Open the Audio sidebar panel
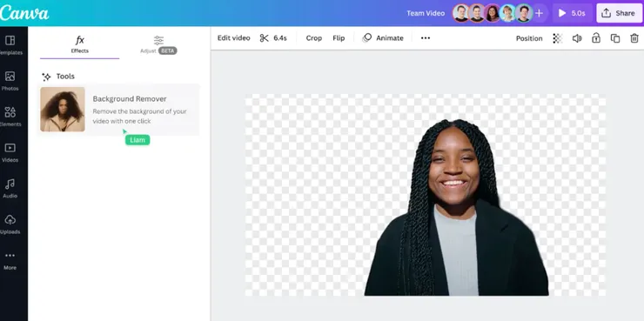Image resolution: width=644 pixels, height=321 pixels. coord(10,189)
